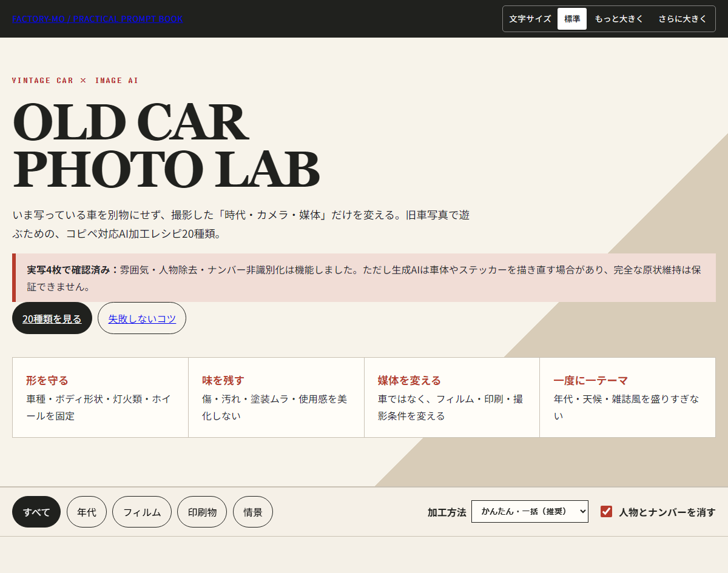Switch the font size to もっと大きく

[x=619, y=19]
